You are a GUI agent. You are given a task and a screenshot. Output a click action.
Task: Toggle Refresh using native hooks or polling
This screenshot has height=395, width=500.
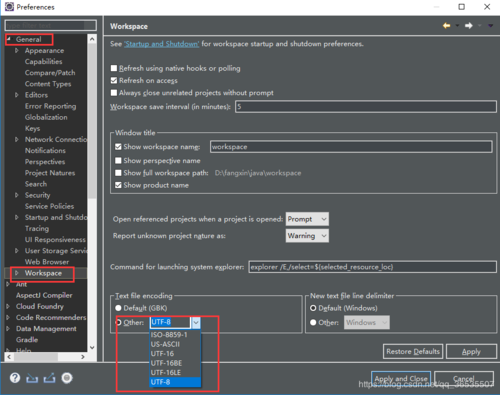point(114,68)
